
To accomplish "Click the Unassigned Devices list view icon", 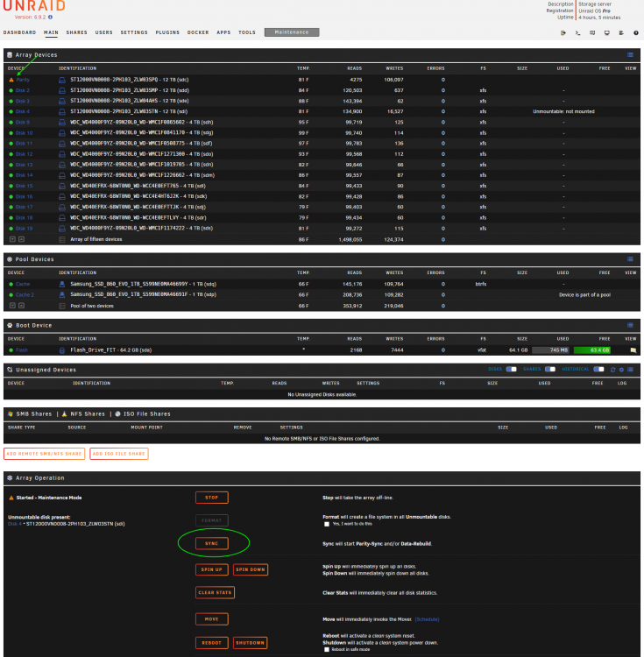I will [x=630, y=370].
